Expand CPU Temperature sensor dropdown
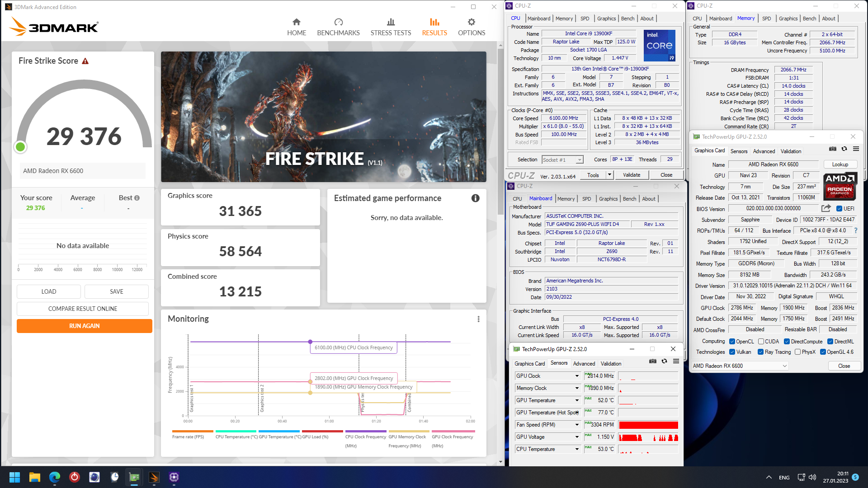 pos(577,449)
